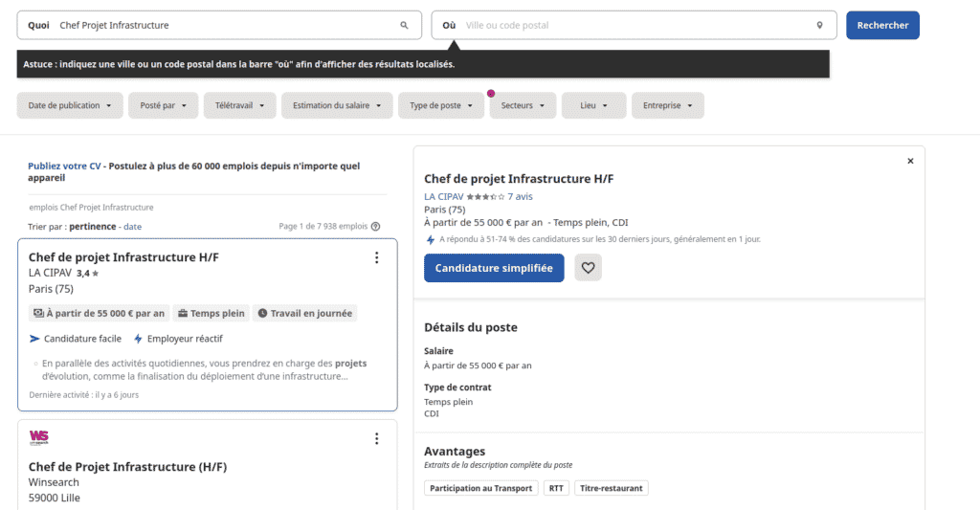Click Candidature simplifiée button

point(494,268)
